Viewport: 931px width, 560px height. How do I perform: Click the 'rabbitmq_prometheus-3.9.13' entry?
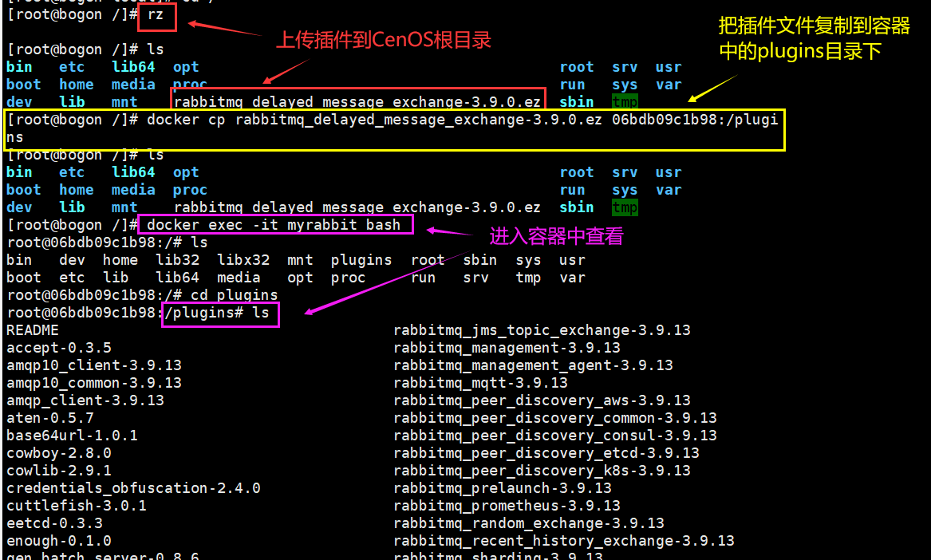[507, 506]
